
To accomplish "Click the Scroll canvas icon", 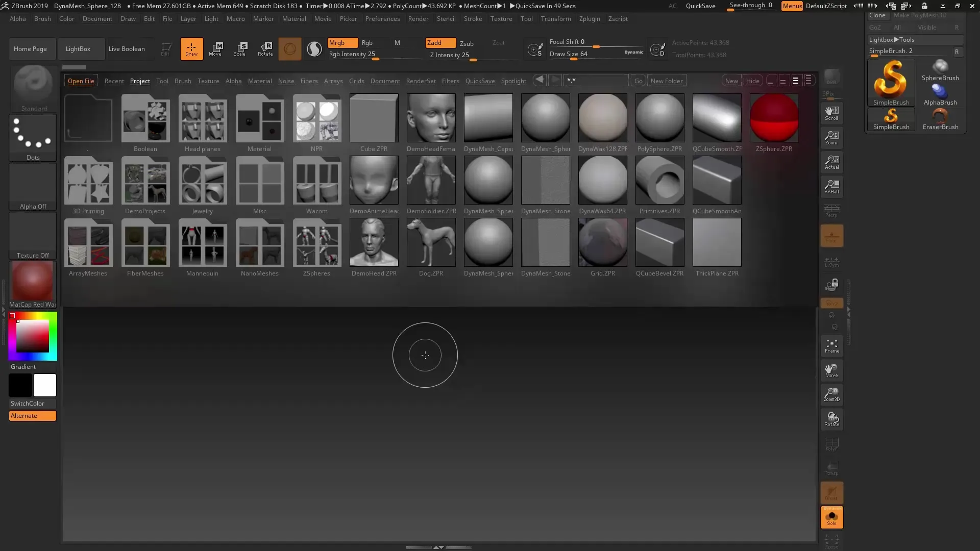I will tap(831, 113).
